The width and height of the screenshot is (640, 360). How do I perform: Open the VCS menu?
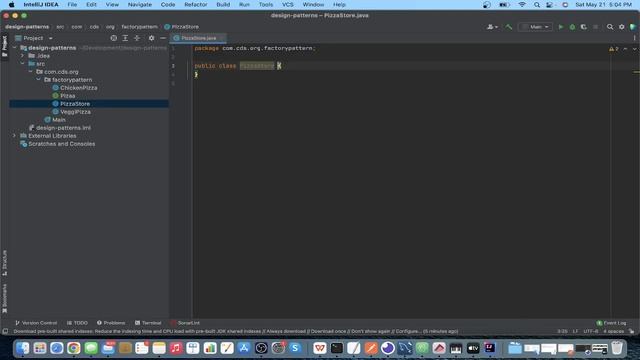[288, 4]
